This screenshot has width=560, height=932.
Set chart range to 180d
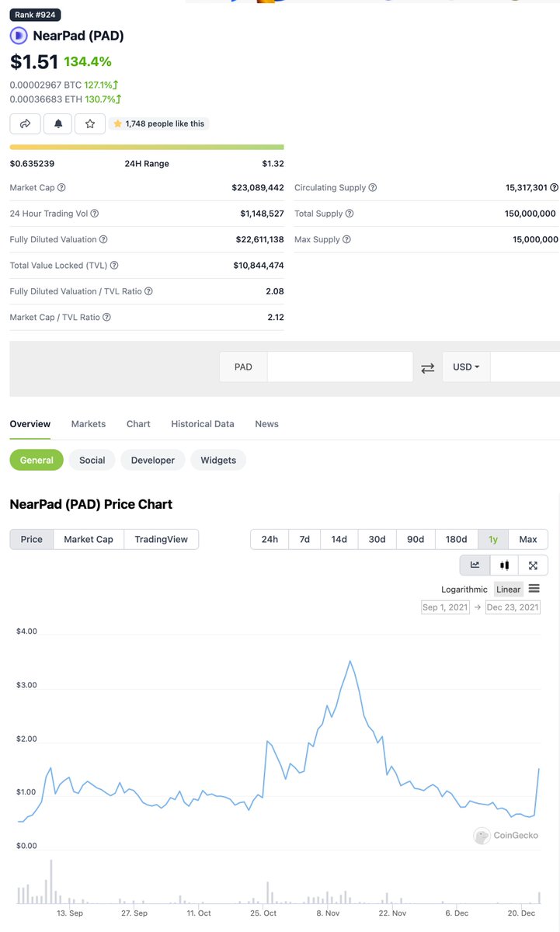coord(457,539)
